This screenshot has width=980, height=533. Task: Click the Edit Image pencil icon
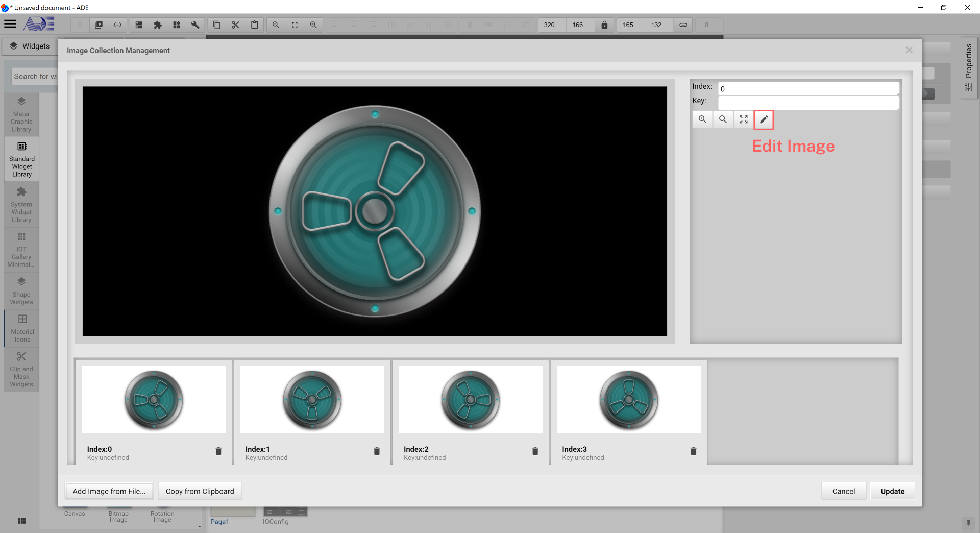(x=764, y=119)
